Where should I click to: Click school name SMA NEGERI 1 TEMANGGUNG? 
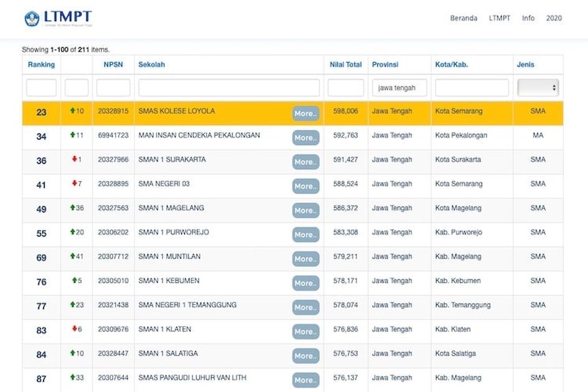(187, 305)
